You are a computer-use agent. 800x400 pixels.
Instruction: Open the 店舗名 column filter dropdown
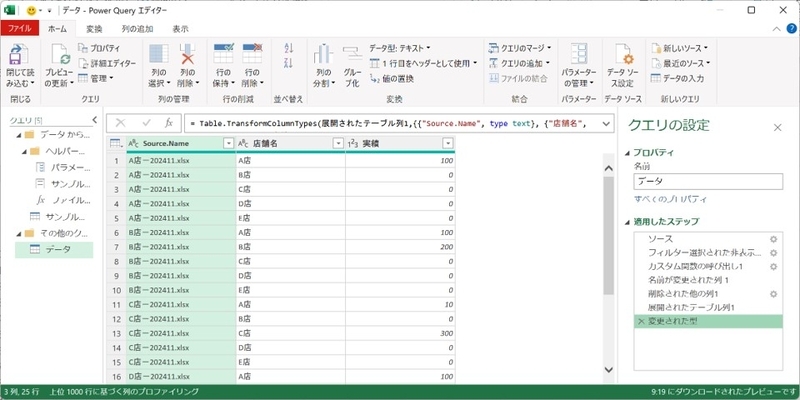tap(338, 144)
